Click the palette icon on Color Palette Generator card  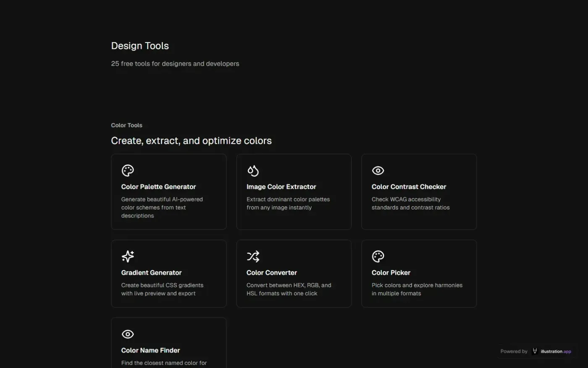pos(128,170)
